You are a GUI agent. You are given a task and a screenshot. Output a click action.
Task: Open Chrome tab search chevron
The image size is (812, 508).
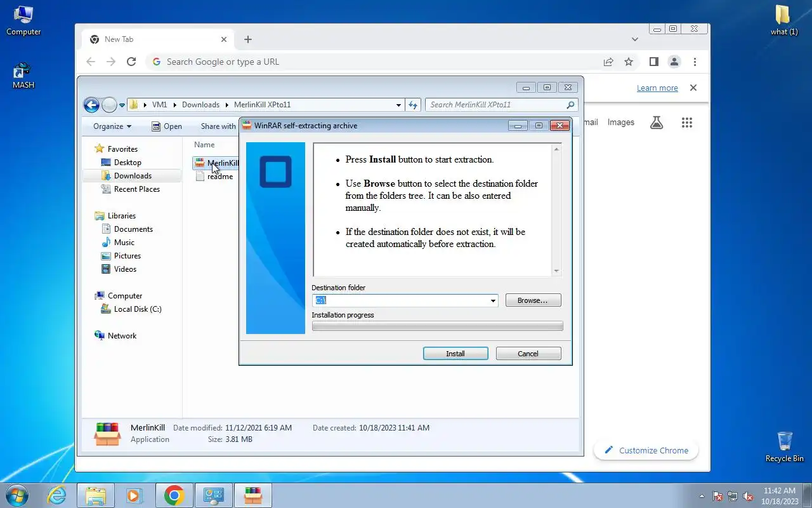click(x=635, y=39)
